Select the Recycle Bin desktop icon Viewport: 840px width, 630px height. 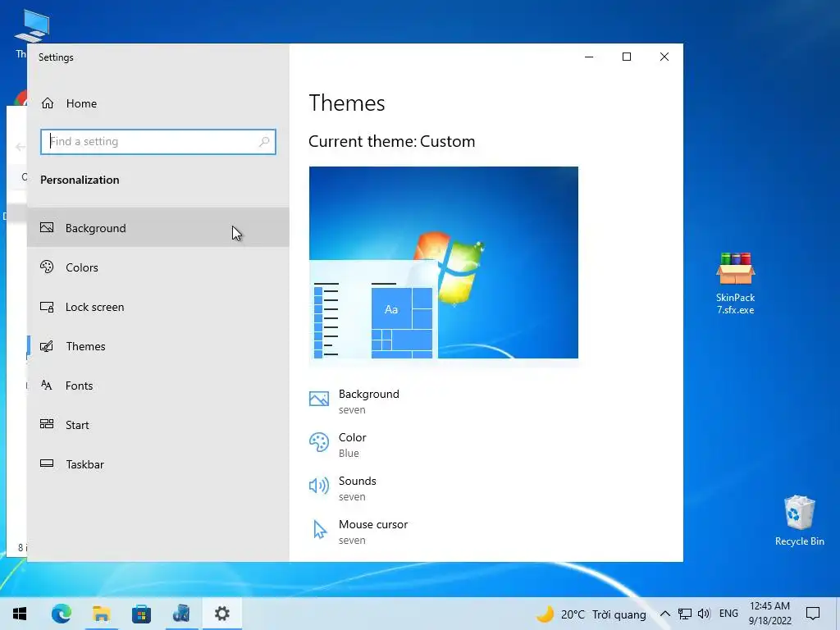click(799, 520)
